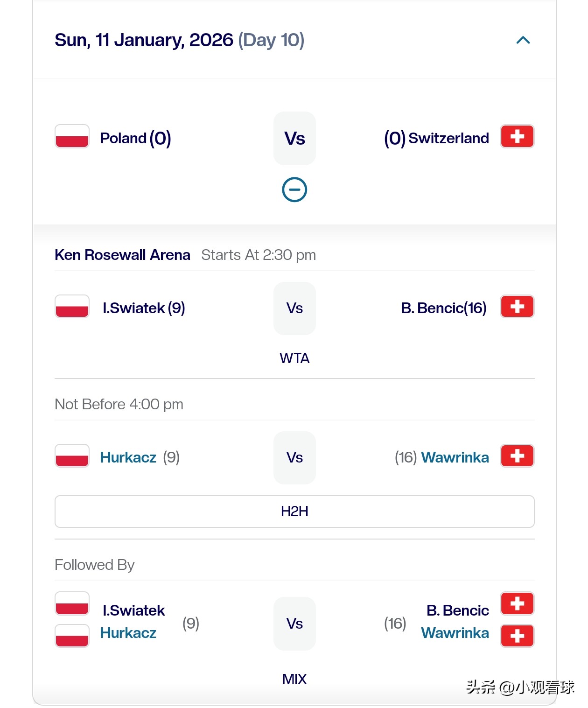Click Swiss flag beside B. Bencic(16) singles
588x708 pixels.
517,307
